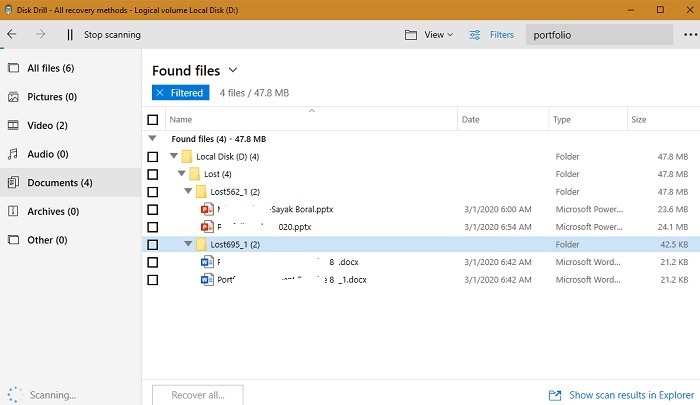This screenshot has height=405, width=700.
Task: Click the portfolio search field
Action: click(x=599, y=35)
